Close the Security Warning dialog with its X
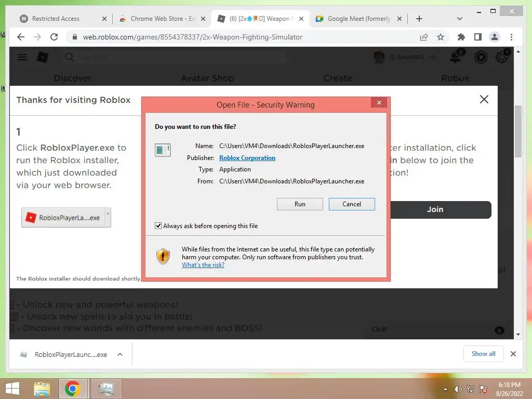 coord(379,102)
